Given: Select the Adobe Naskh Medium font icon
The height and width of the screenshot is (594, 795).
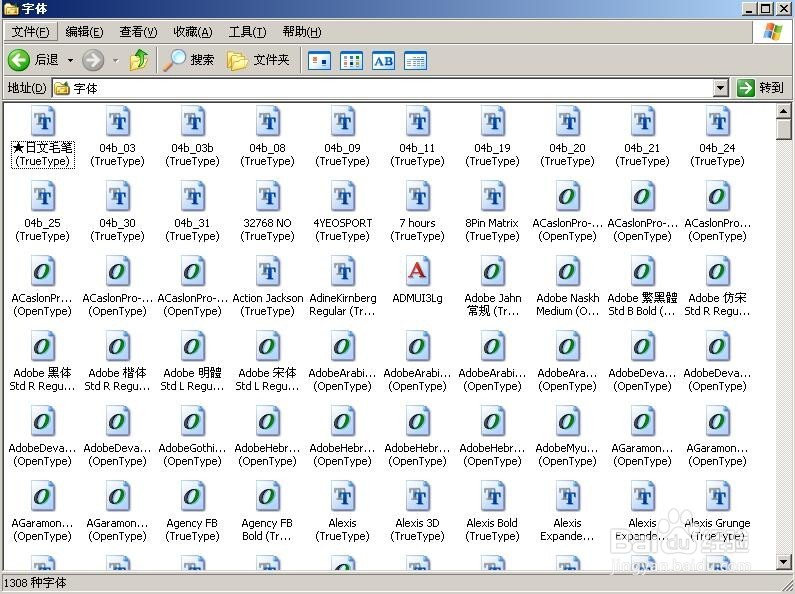Looking at the screenshot, I should (567, 271).
